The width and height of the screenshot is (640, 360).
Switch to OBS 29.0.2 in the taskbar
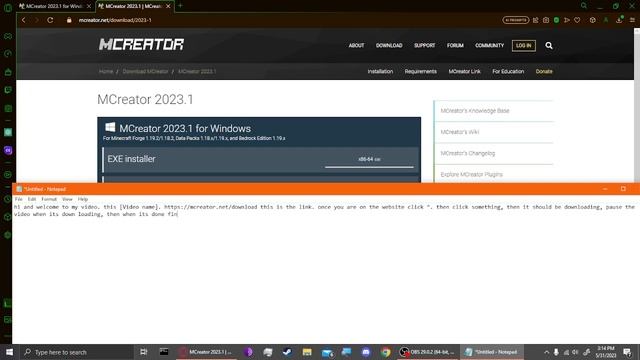pyautogui.click(x=428, y=352)
